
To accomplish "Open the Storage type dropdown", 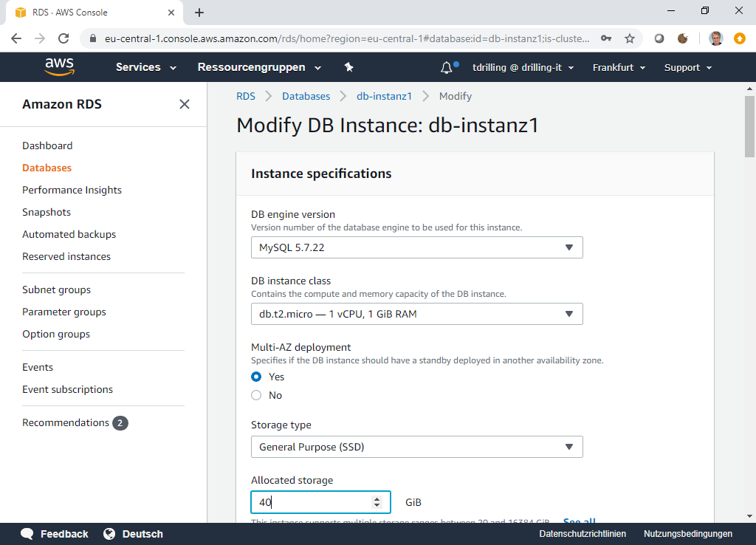I will click(416, 447).
